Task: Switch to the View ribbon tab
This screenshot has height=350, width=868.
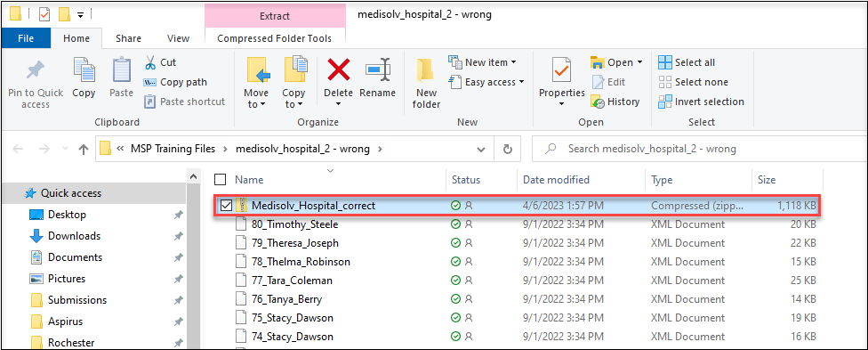Action: (178, 38)
